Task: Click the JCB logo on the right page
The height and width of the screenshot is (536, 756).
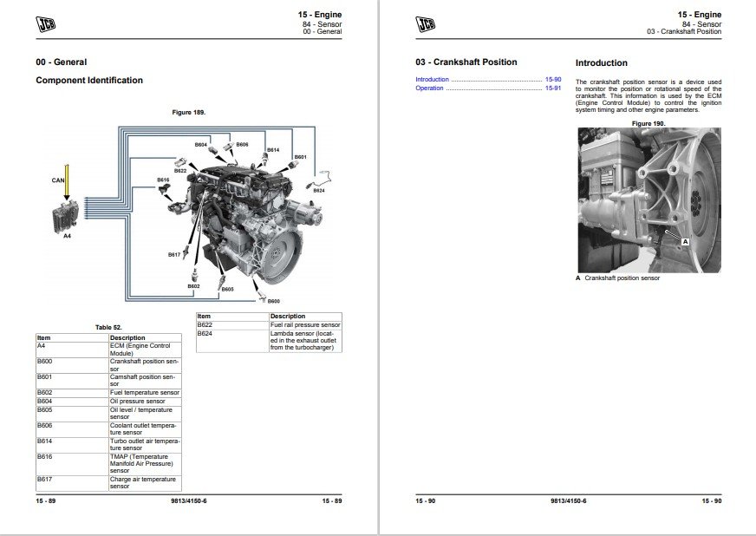Action: click(x=426, y=23)
